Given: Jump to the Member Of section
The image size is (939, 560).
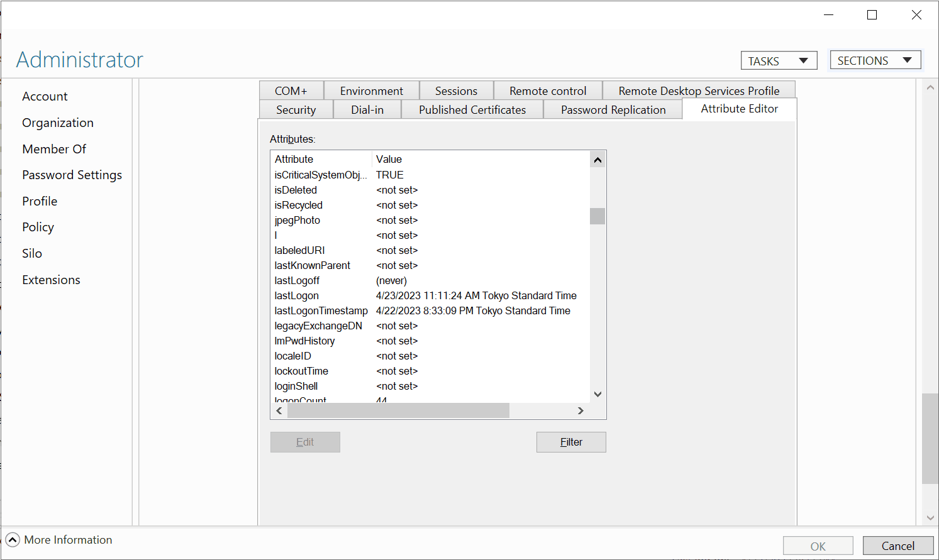Looking at the screenshot, I should tap(54, 149).
